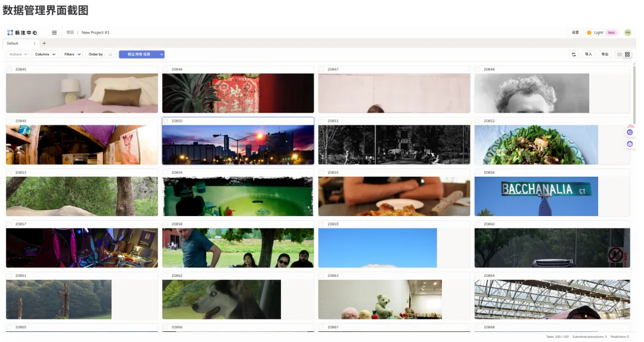Click the upper purple floating icon on right edge
The image size is (644, 342).
(630, 132)
